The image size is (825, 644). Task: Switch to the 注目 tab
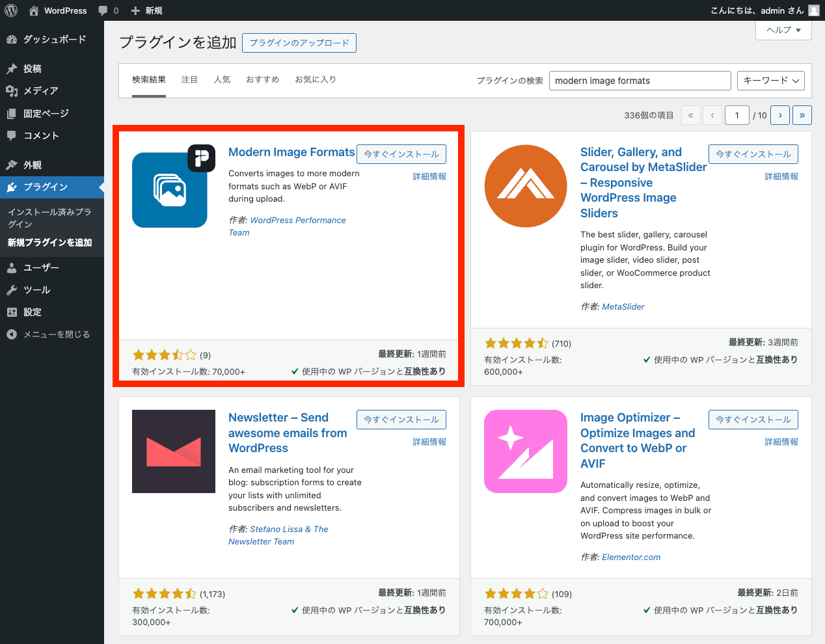(x=189, y=79)
